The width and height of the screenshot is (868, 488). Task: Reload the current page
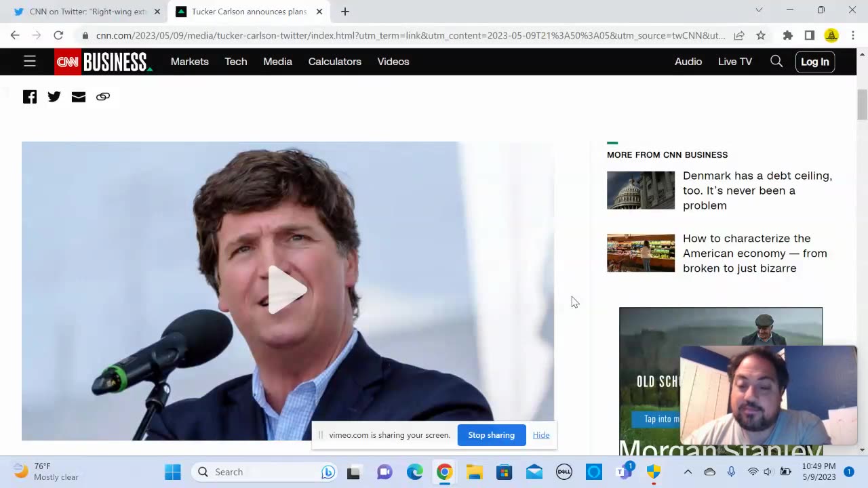coord(58,35)
